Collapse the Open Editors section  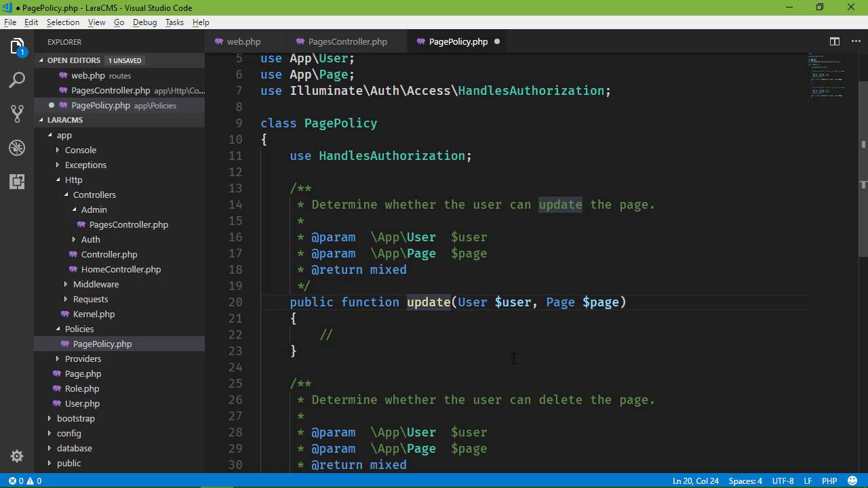[x=73, y=60]
